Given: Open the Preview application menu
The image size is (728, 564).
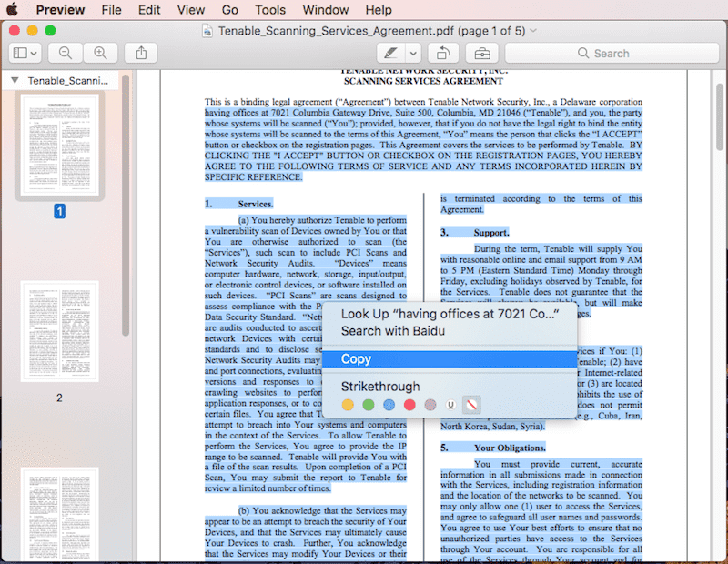Looking at the screenshot, I should point(60,10).
